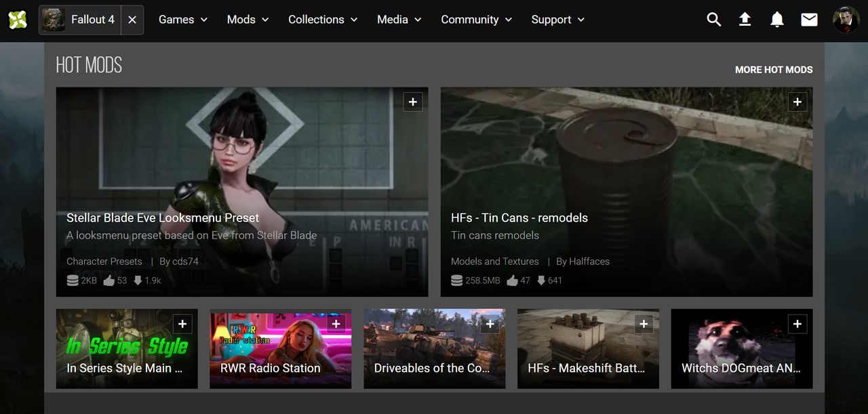Click plus icon on HFs Tin Cans card
The width and height of the screenshot is (868, 414).
797,102
